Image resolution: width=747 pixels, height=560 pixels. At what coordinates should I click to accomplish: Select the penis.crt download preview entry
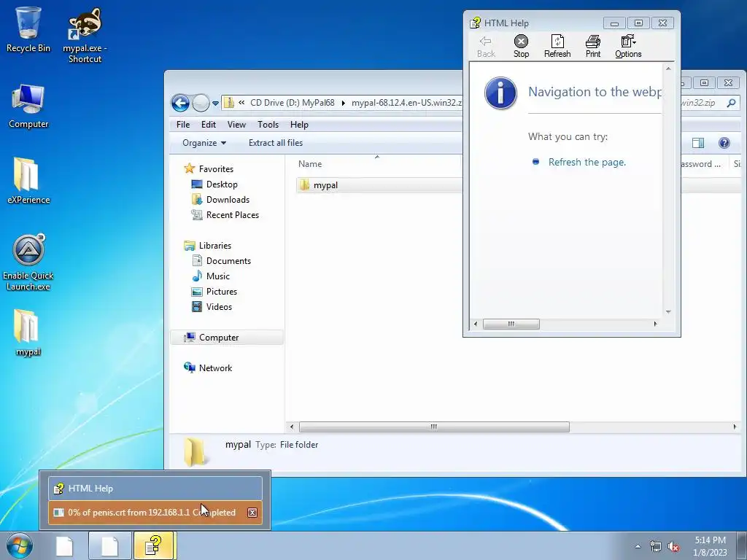(x=155, y=513)
